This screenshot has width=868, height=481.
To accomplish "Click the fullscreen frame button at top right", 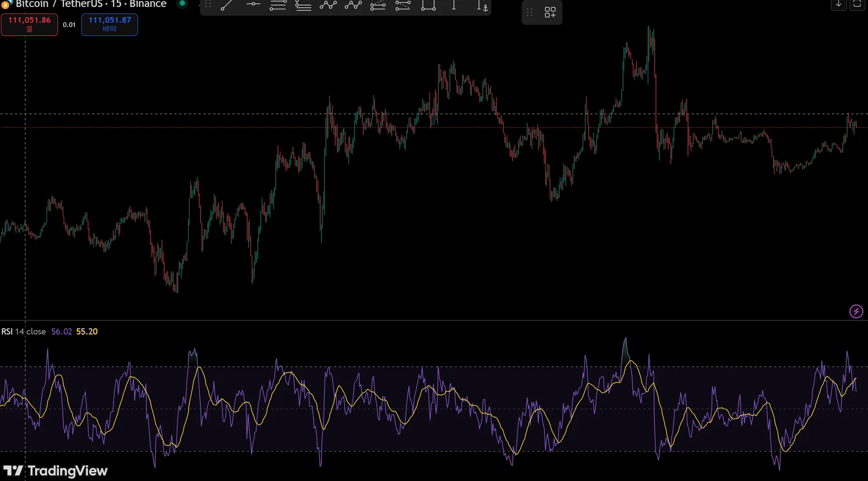I will pyautogui.click(x=857, y=5).
